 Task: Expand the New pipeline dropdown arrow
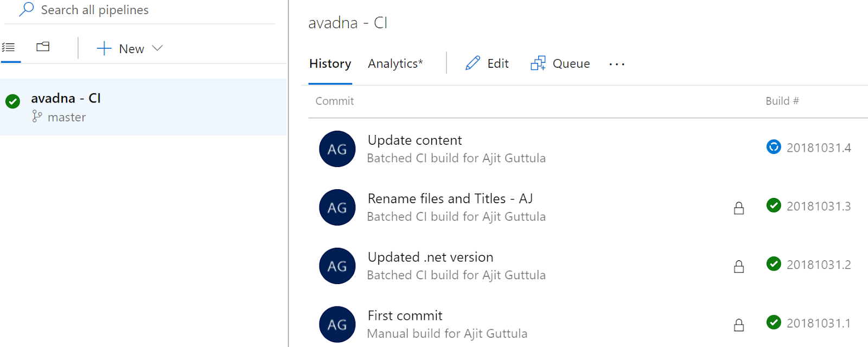click(x=158, y=48)
